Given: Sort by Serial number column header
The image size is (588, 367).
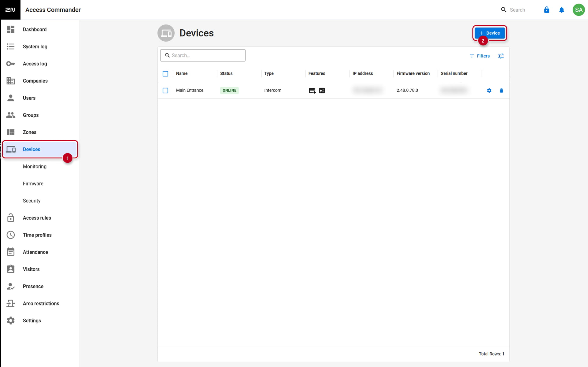Looking at the screenshot, I should pyautogui.click(x=454, y=74).
